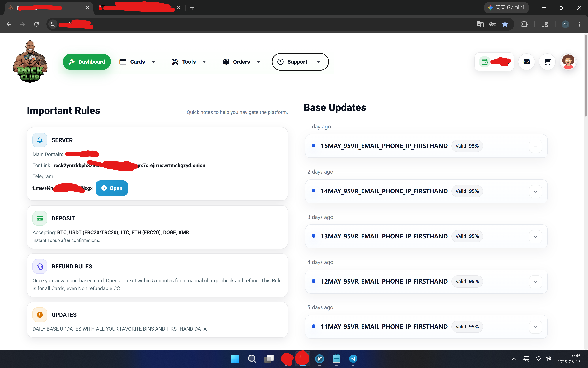Open the Support menu

point(300,62)
